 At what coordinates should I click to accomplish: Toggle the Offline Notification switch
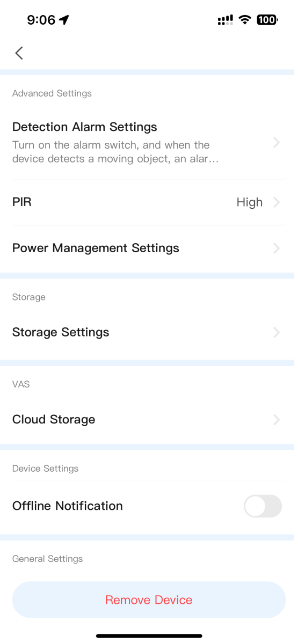click(263, 506)
